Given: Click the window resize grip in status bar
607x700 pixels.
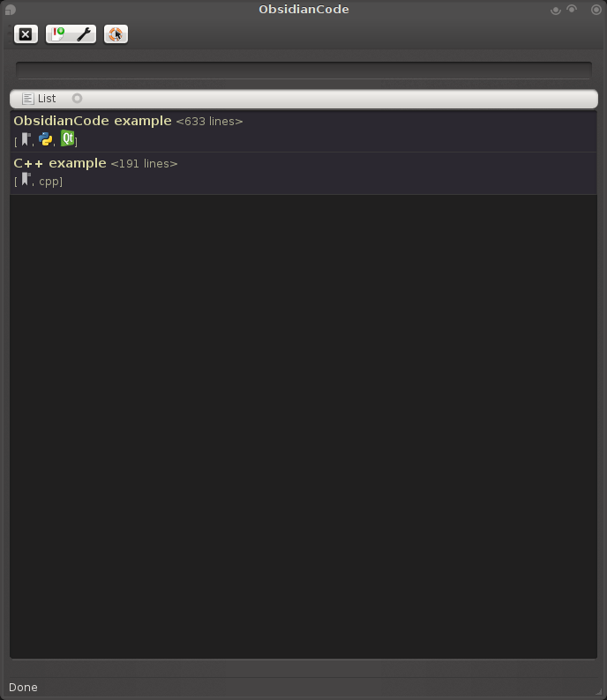Looking at the screenshot, I should point(598,691).
